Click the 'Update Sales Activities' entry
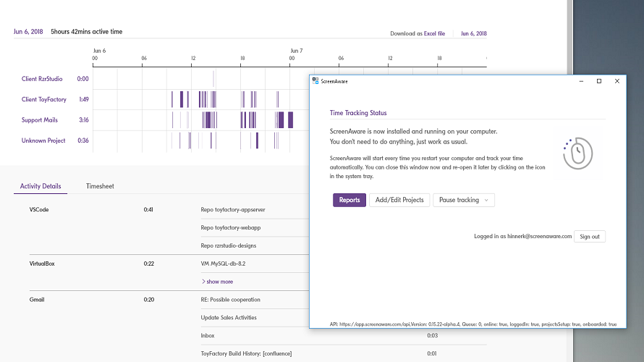This screenshot has width=644, height=362. pyautogui.click(x=229, y=318)
